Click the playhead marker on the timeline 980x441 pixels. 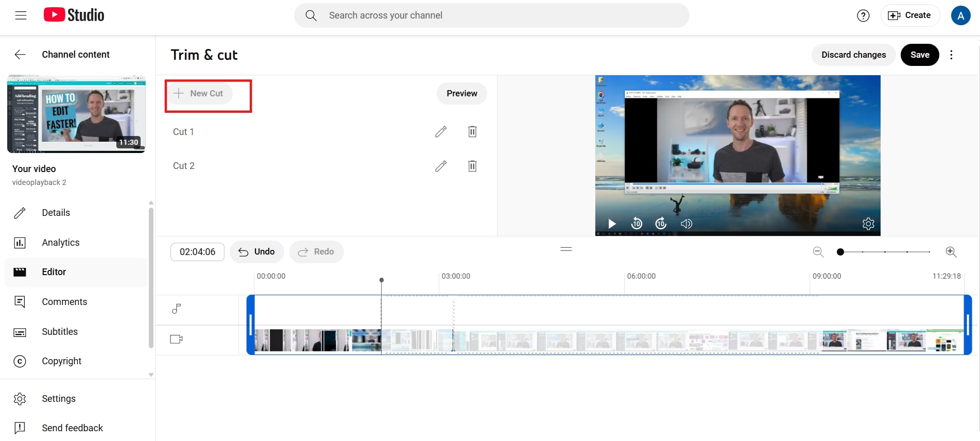point(382,280)
